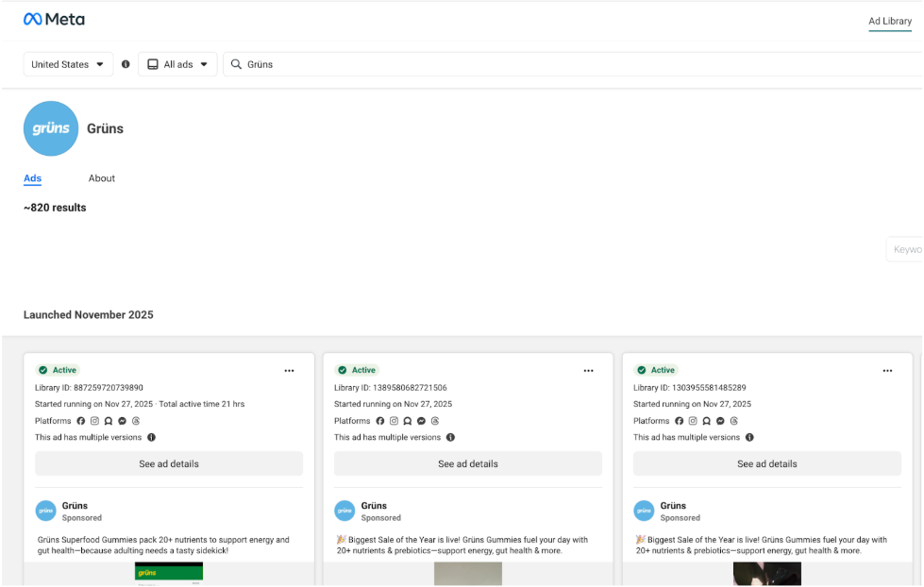Click See ad details on second ad
This screenshot has width=924, height=587.
tap(468, 463)
